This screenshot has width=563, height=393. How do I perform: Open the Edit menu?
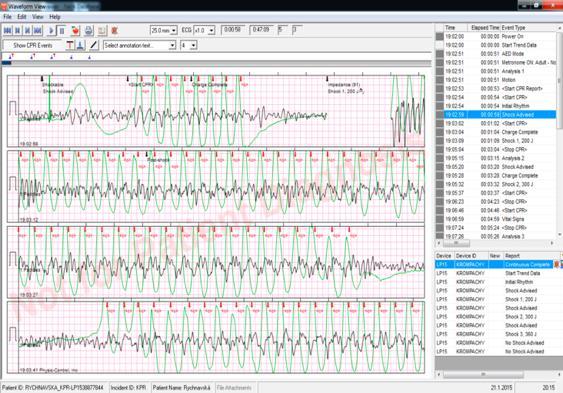coord(22,17)
